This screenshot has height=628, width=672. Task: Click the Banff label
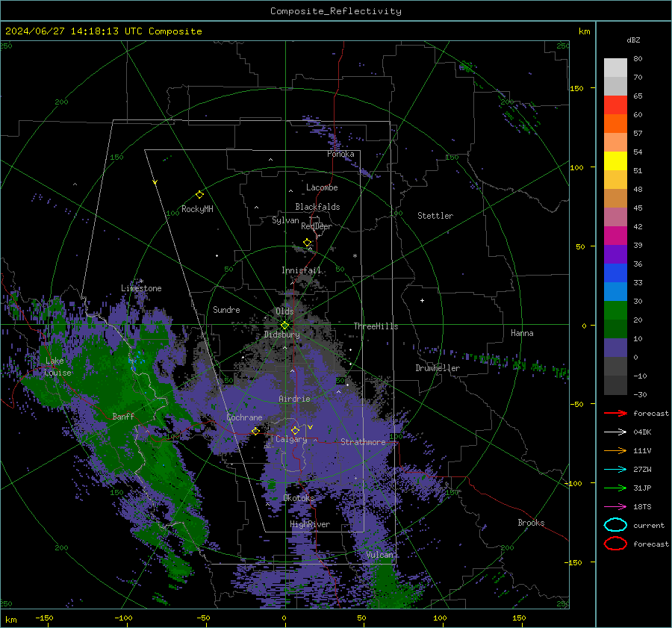[123, 417]
